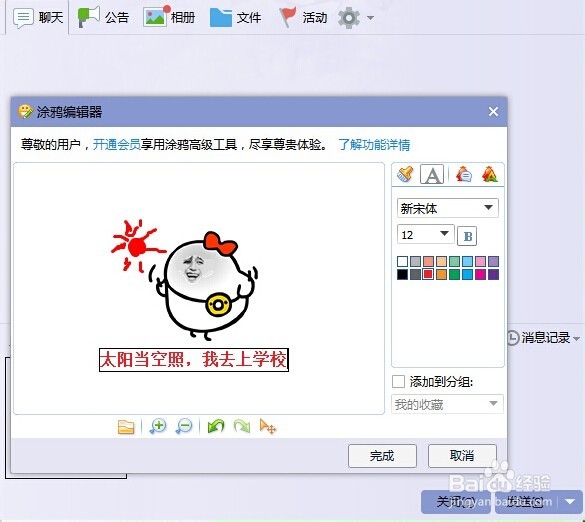Zoom in on the doodle canvas
The height and width of the screenshot is (522, 585).
(158, 426)
